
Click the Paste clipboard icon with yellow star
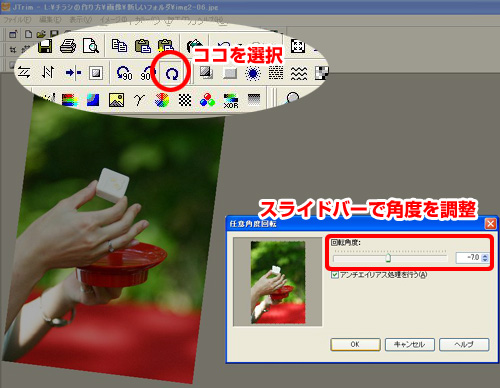pos(166,45)
